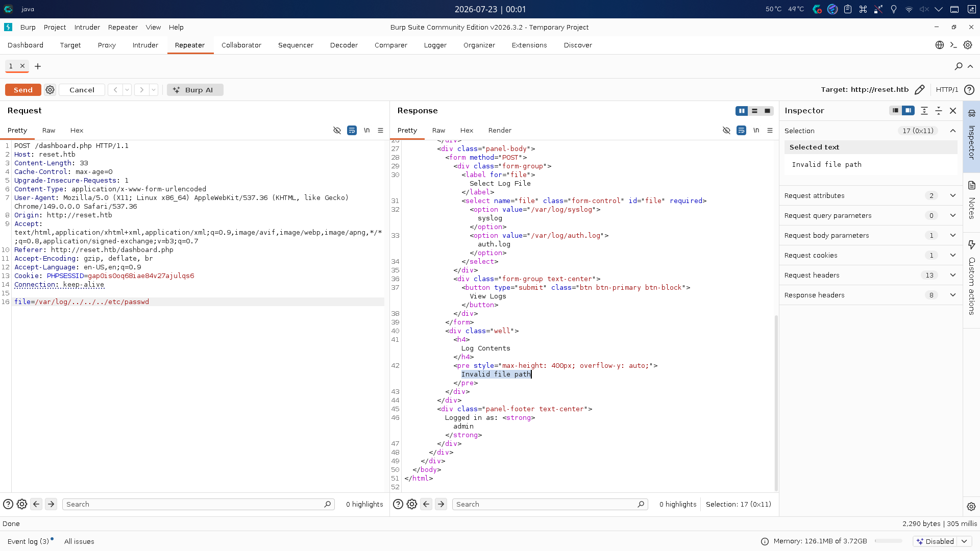Open the Response hamburger options menu
This screenshot has width=980, height=551.
click(770, 131)
